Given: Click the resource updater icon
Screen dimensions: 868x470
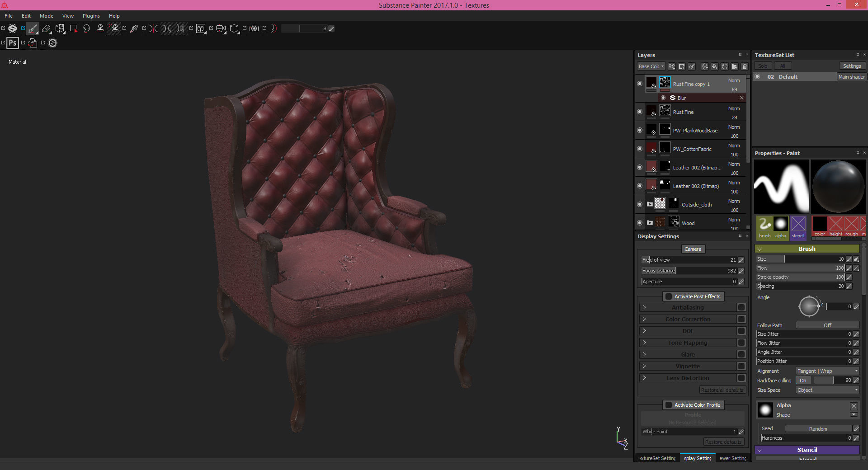Looking at the screenshot, I should point(33,43).
